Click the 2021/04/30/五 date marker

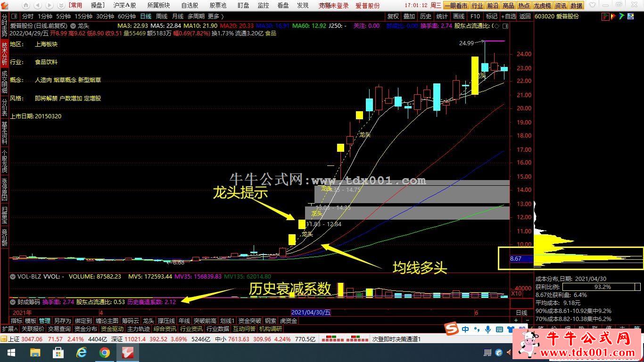[x=311, y=313]
